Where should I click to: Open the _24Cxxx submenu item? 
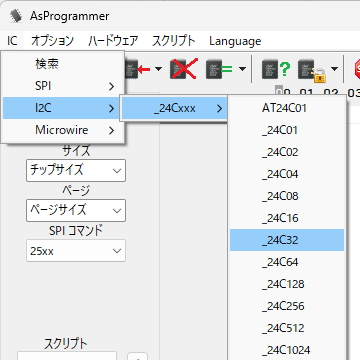174,108
